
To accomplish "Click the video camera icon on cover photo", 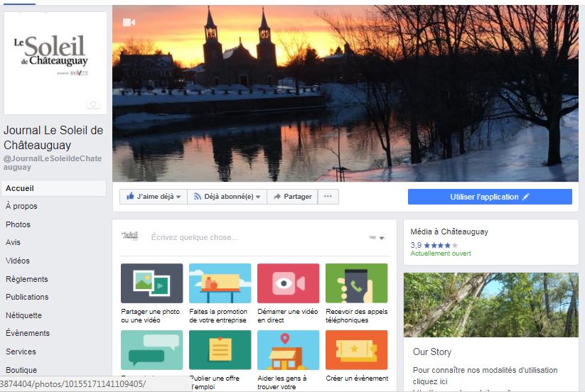I will (129, 23).
